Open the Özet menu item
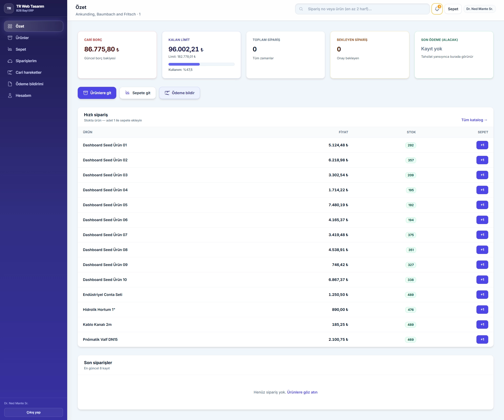Viewport: 504px width, 420px height. coord(34,26)
